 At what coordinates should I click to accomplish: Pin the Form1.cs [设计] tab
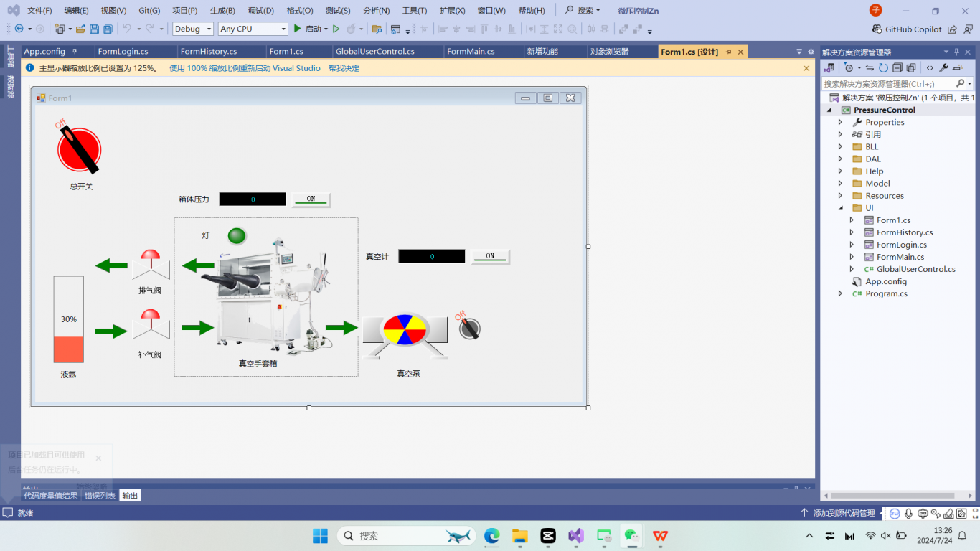(729, 52)
